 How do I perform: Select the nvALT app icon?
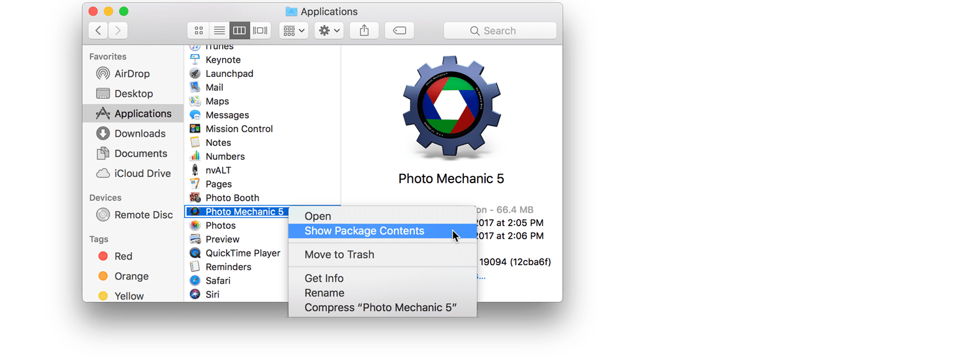pyautogui.click(x=195, y=170)
